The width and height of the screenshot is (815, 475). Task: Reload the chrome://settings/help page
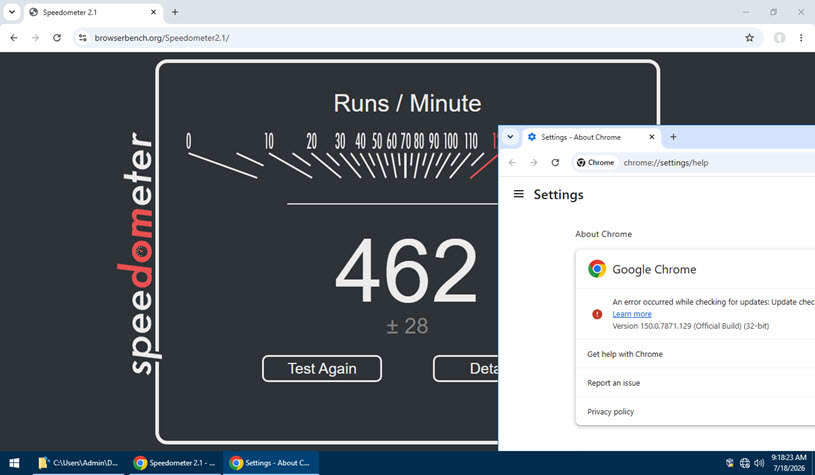point(555,163)
